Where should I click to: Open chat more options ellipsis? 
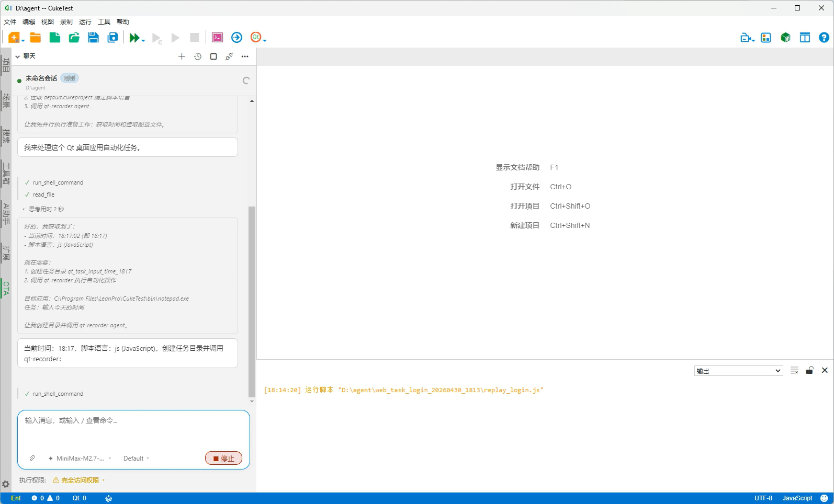pos(245,56)
